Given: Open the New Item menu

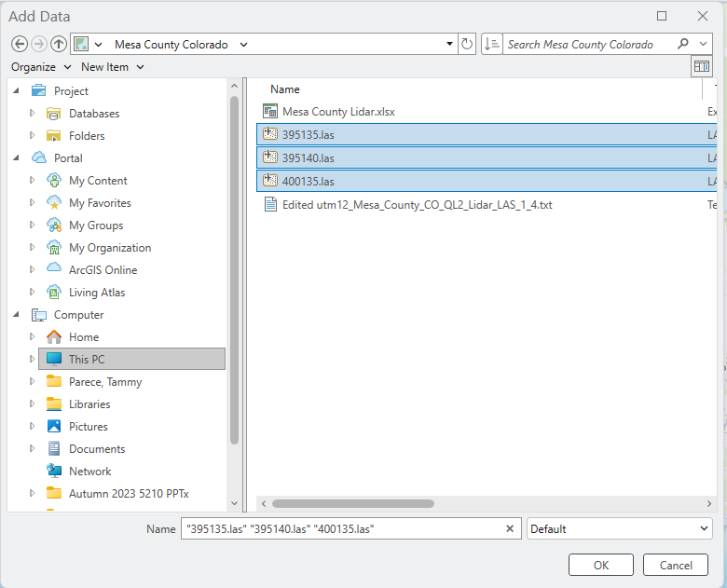Looking at the screenshot, I should (x=113, y=67).
